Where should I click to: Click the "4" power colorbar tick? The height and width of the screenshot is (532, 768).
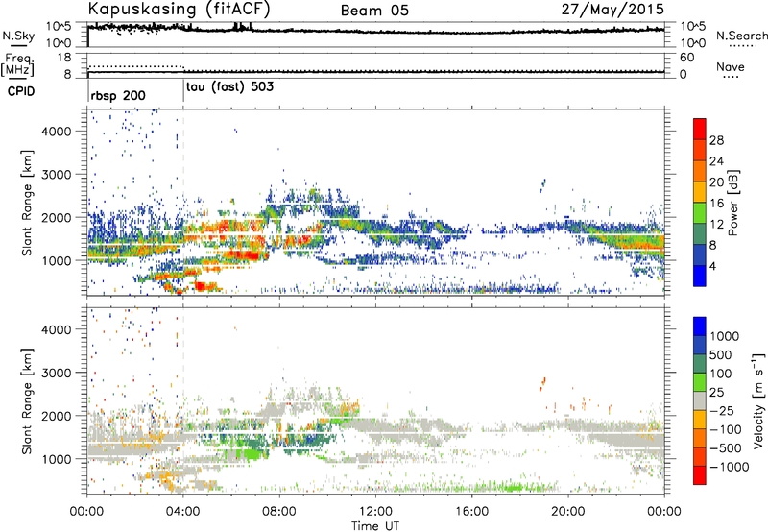pos(713,266)
